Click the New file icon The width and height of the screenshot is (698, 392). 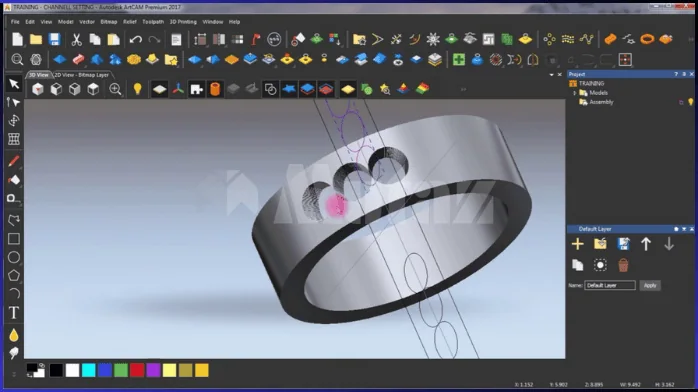click(x=17, y=40)
